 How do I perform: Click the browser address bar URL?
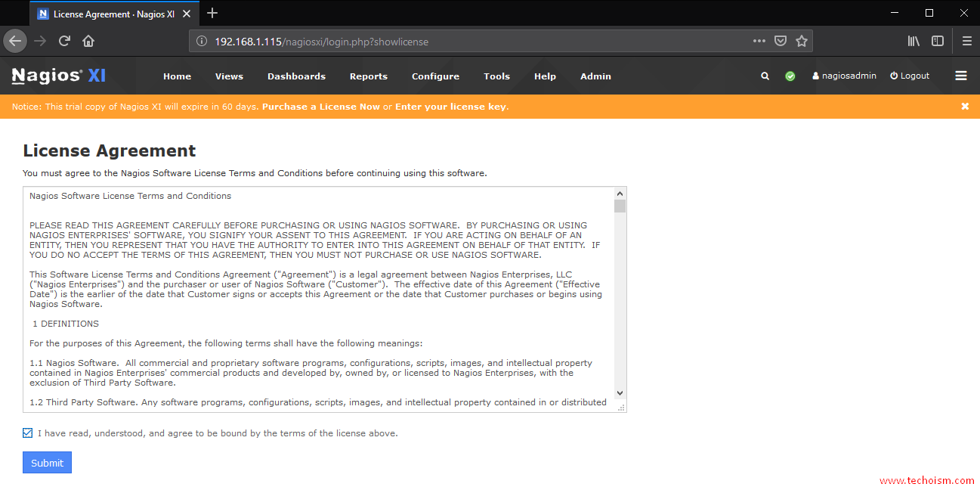pos(322,42)
